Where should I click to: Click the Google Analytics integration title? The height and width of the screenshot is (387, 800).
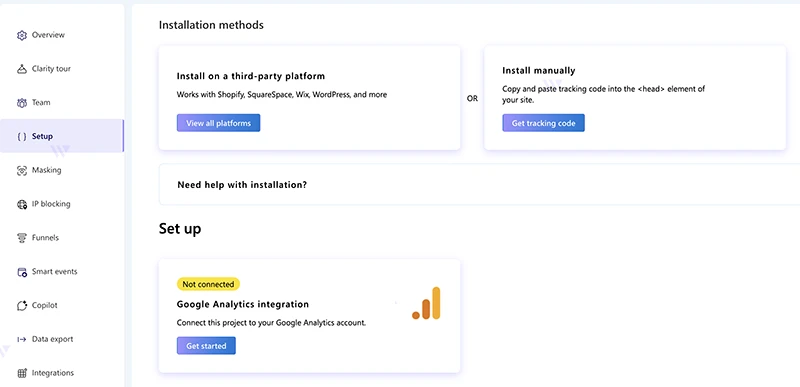click(243, 304)
